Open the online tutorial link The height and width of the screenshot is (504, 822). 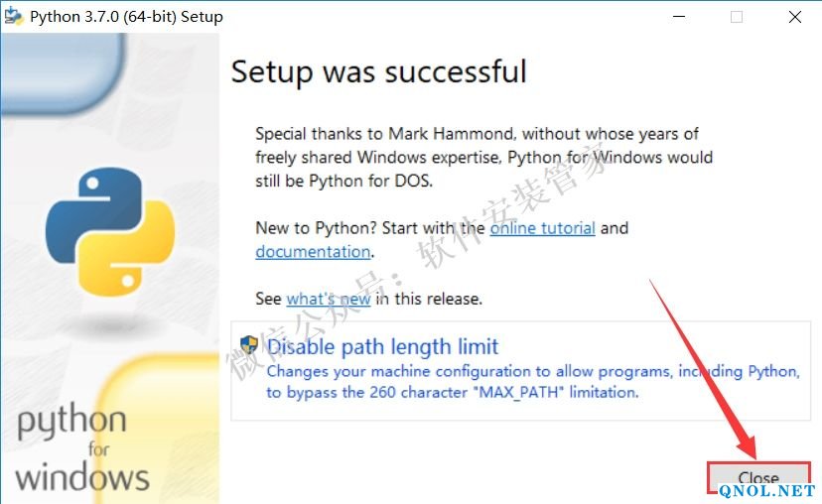[x=542, y=228]
